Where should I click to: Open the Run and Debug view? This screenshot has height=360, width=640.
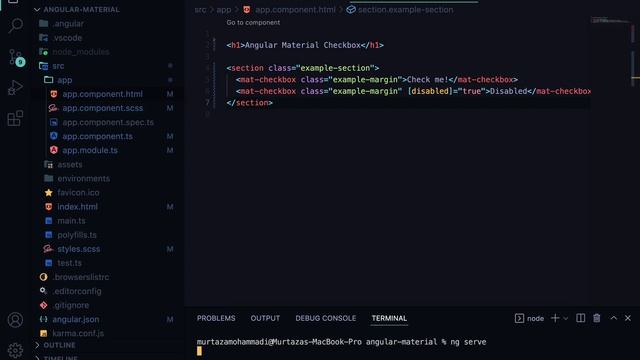coord(16,87)
